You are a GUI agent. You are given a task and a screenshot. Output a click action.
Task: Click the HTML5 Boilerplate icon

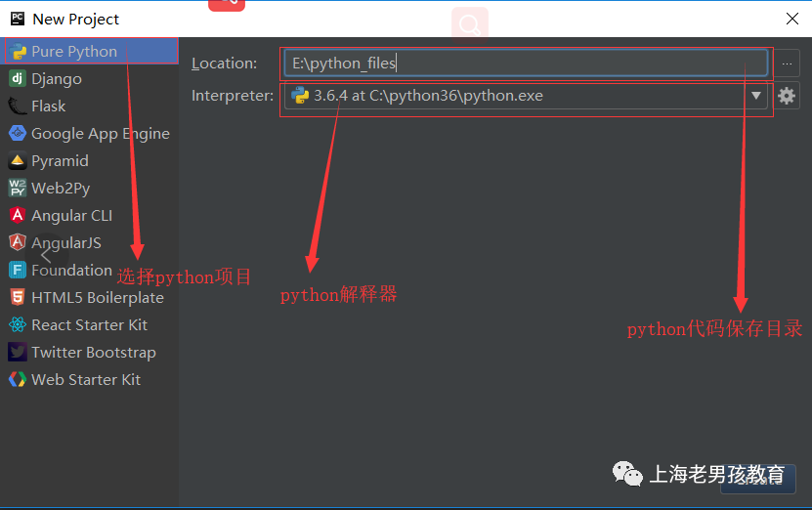(18, 297)
